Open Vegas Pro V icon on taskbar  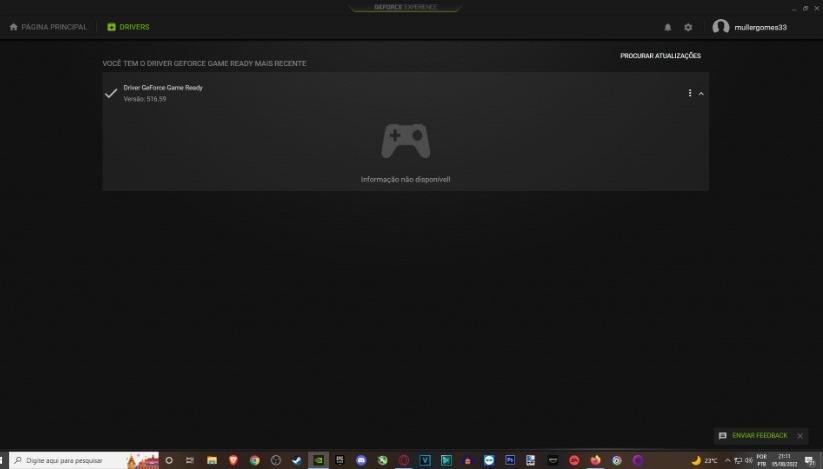click(425, 460)
